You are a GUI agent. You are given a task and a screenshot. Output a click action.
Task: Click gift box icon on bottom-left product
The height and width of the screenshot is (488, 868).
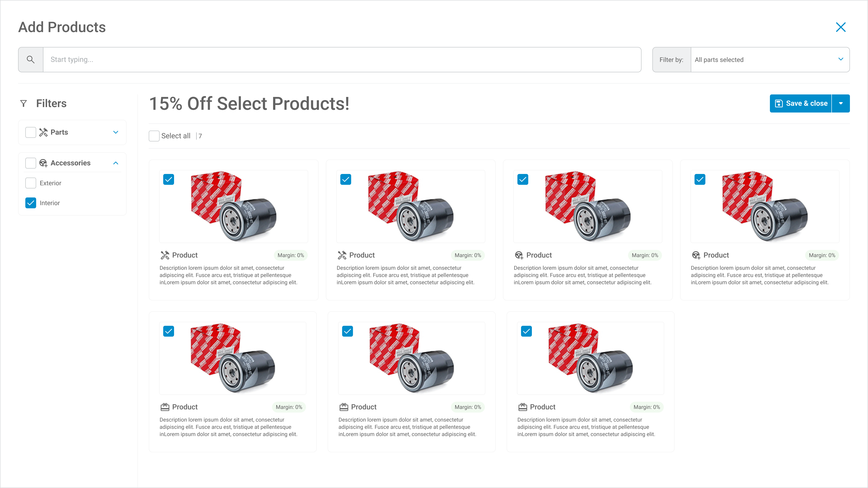click(165, 407)
